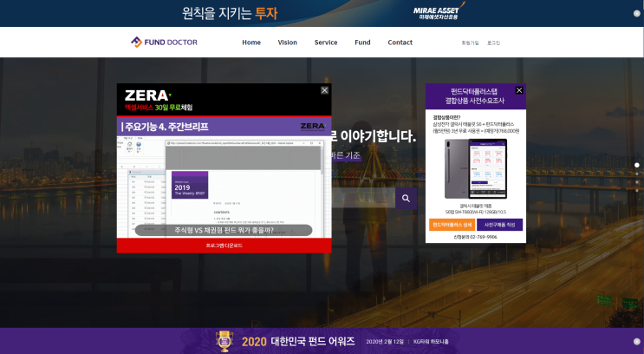The height and width of the screenshot is (354, 644).
Task: Click the ZERA logo in popup header
Action: pyautogui.click(x=148, y=95)
